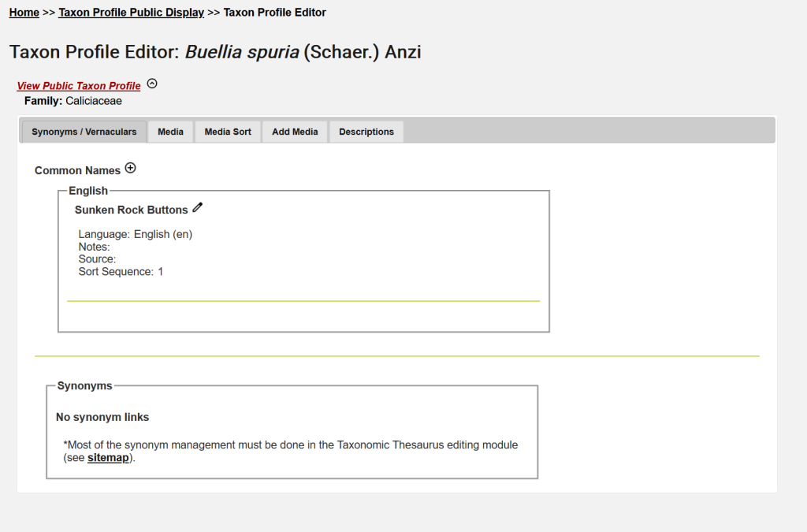
Task: Open the Media tab
Action: 170,132
